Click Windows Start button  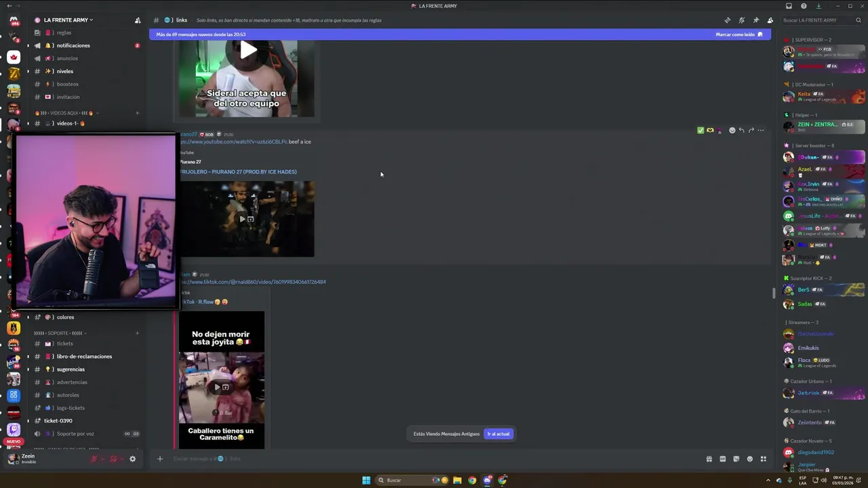pyautogui.click(x=366, y=480)
